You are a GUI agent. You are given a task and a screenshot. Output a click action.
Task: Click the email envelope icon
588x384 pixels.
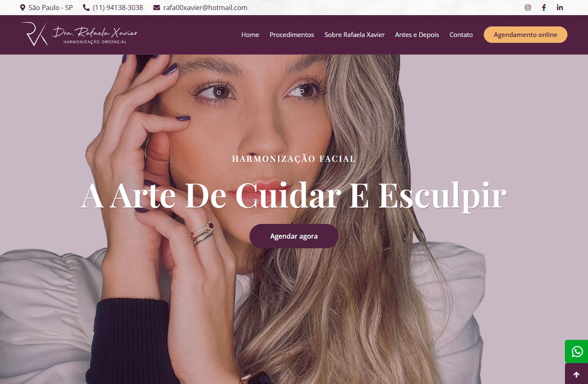[157, 8]
